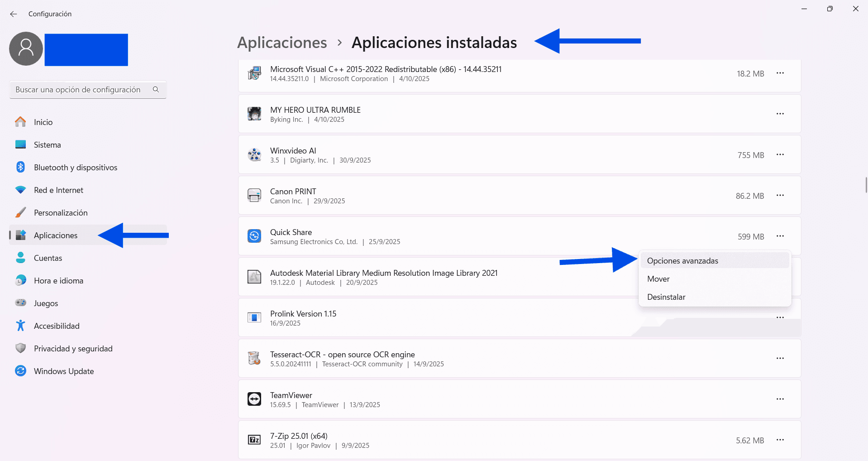Go back with the arrow next to Configuración
Screen dimensions: 868x461
click(14, 14)
